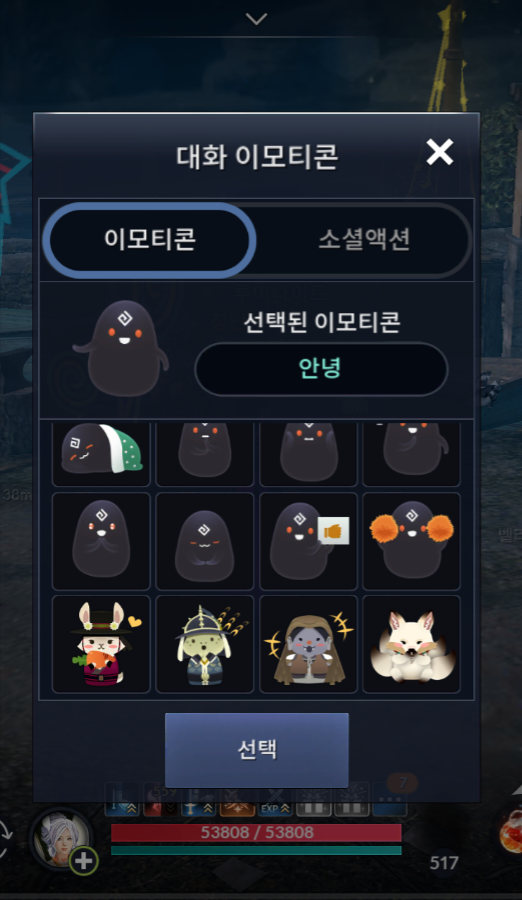
Task: Select the white fox emoticon
Action: tap(411, 644)
